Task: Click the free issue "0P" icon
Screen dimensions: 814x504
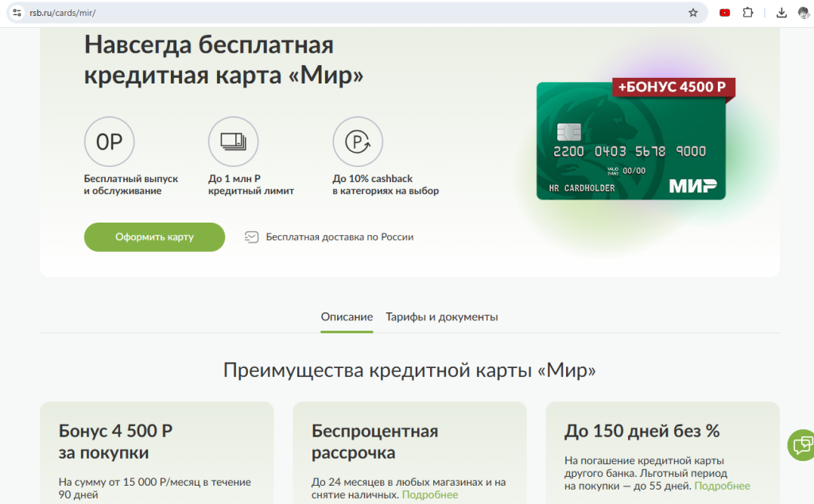Action: click(x=109, y=141)
